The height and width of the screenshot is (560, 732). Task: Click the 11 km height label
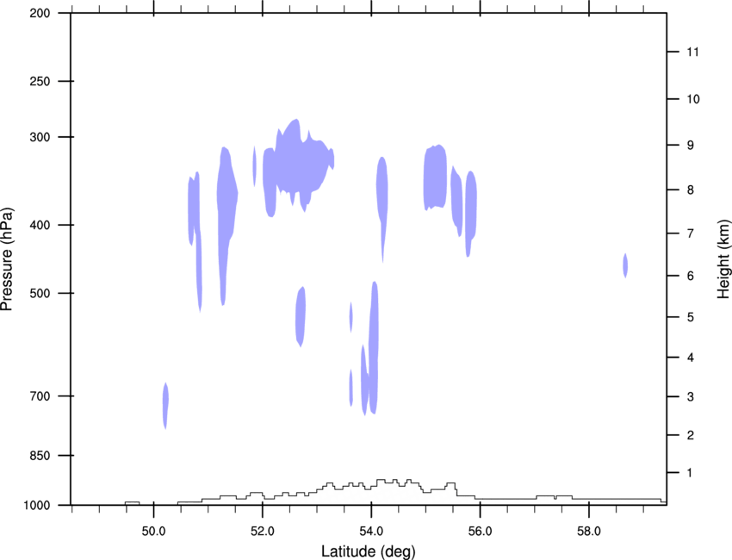click(693, 52)
